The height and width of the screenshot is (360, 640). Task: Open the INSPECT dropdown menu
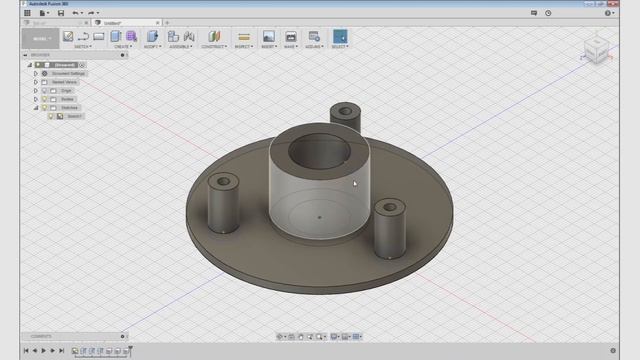[x=244, y=47]
